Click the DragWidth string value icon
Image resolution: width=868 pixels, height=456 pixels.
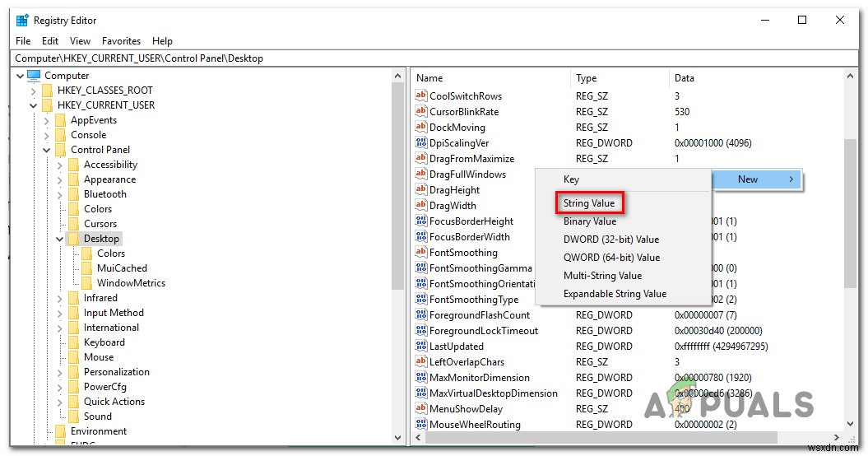pyautogui.click(x=420, y=205)
